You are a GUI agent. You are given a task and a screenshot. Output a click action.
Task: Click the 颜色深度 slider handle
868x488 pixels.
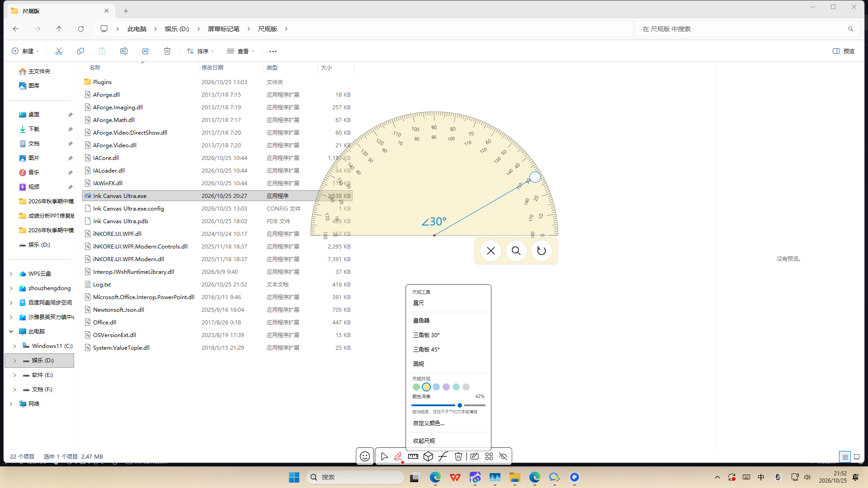460,405
